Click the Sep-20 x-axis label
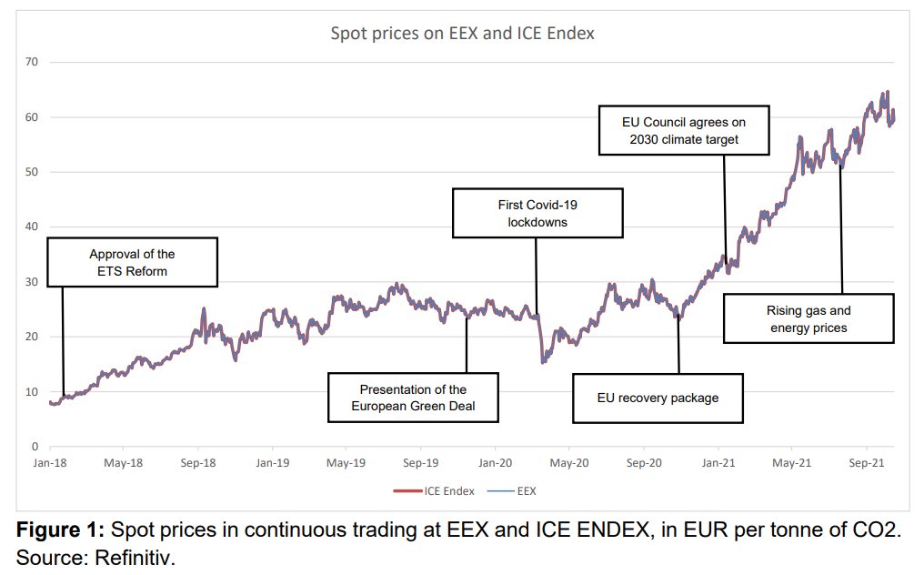Viewport: 924px width, 575px height. 644,463
